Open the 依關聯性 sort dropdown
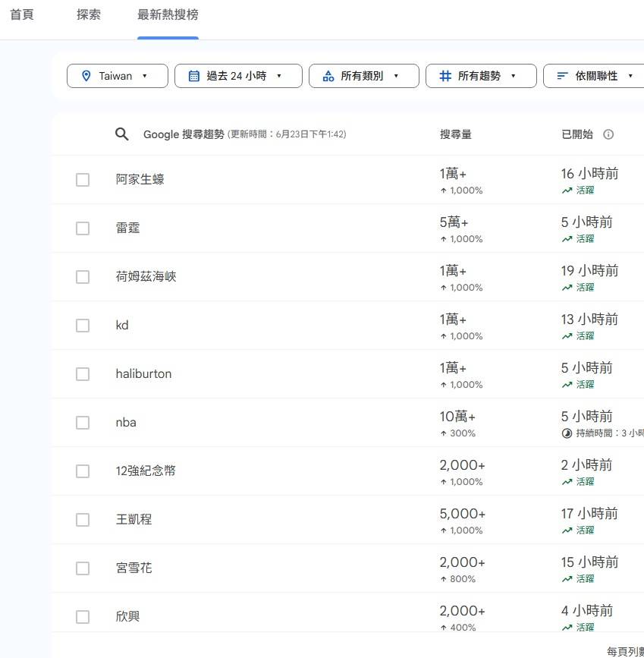 coord(594,76)
